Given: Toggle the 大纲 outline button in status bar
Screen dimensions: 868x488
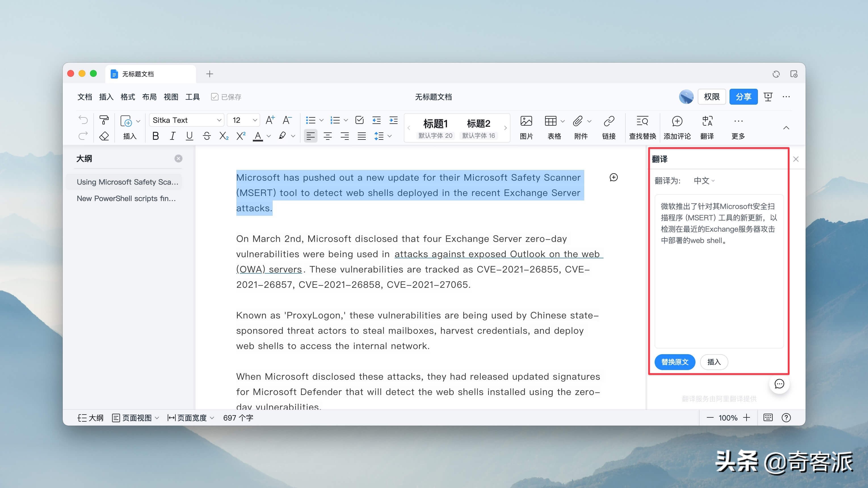Looking at the screenshot, I should click(90, 418).
